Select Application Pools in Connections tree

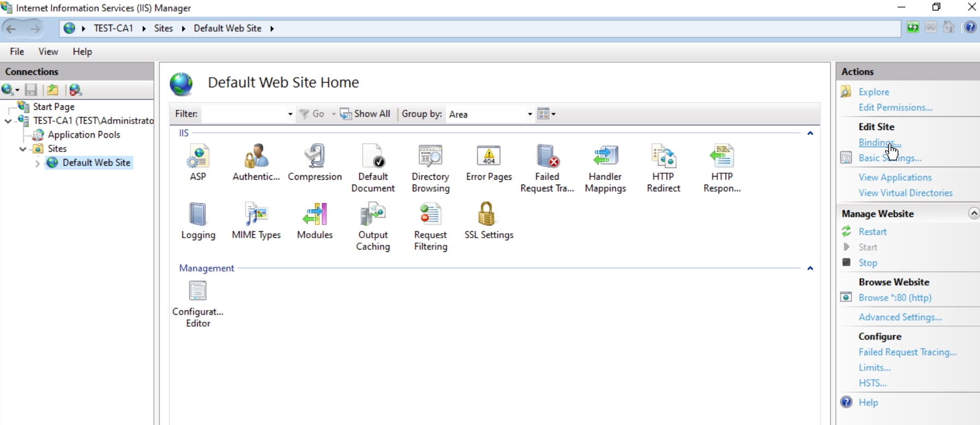click(84, 134)
